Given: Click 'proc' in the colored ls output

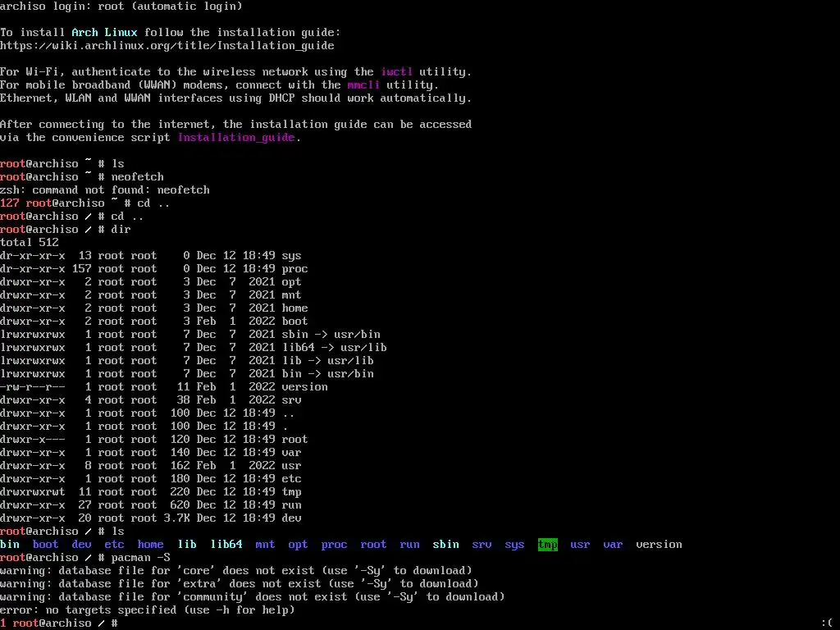Looking at the screenshot, I should click(335, 545).
